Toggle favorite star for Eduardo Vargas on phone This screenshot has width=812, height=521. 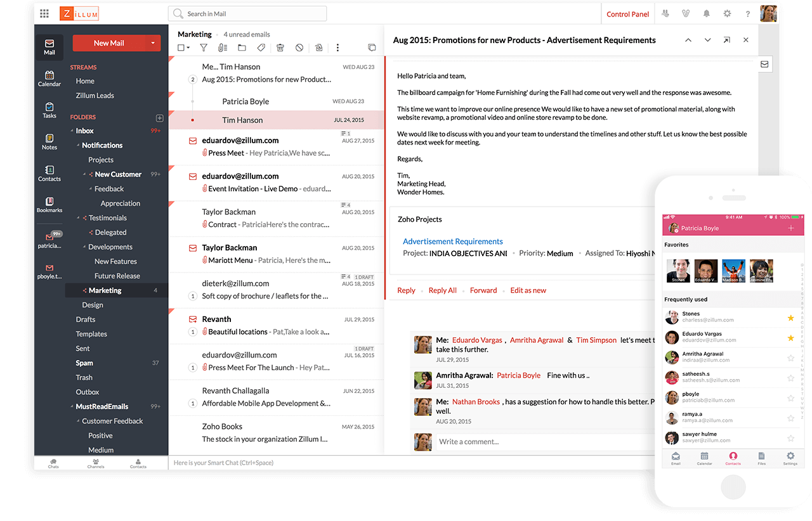[x=790, y=338]
